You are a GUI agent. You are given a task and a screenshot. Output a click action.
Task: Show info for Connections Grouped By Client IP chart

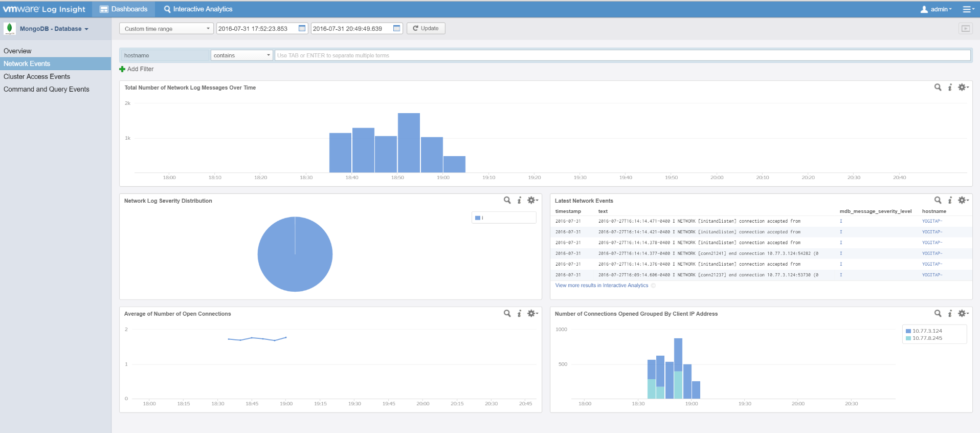coord(950,314)
